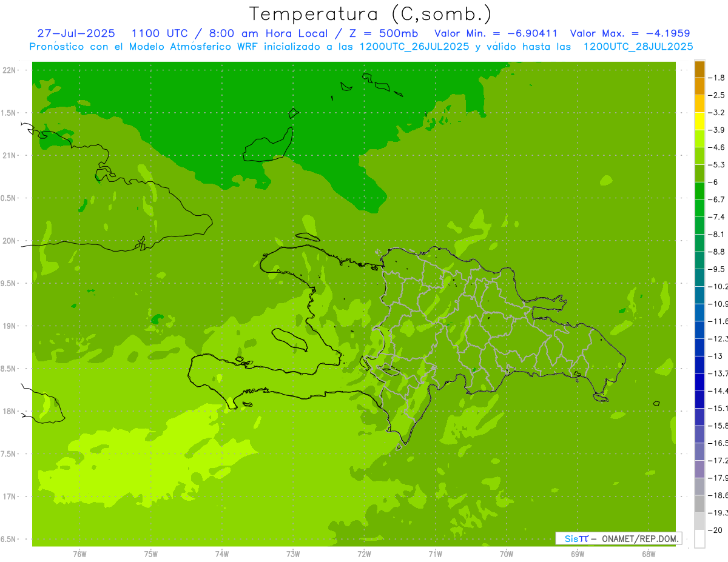Click the teal legend swatch between -9.5 and -10.2
Viewport: 728px width, 562px height.
pos(699,278)
